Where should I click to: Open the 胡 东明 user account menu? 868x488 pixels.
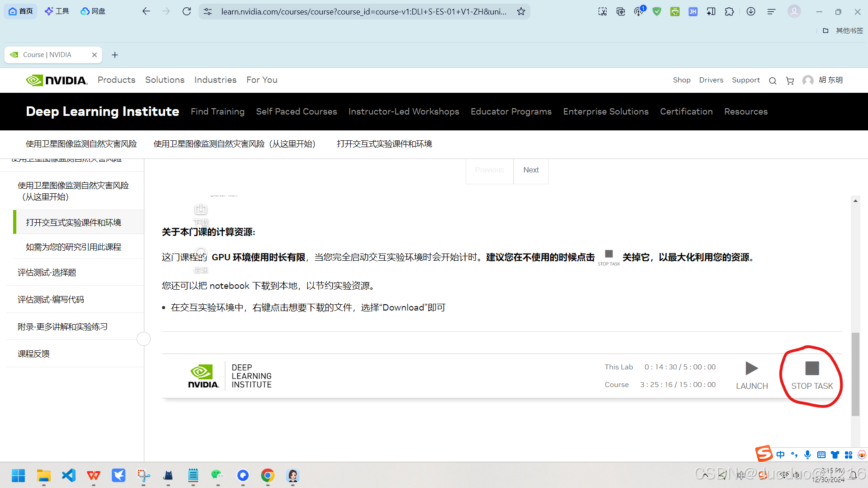point(823,80)
